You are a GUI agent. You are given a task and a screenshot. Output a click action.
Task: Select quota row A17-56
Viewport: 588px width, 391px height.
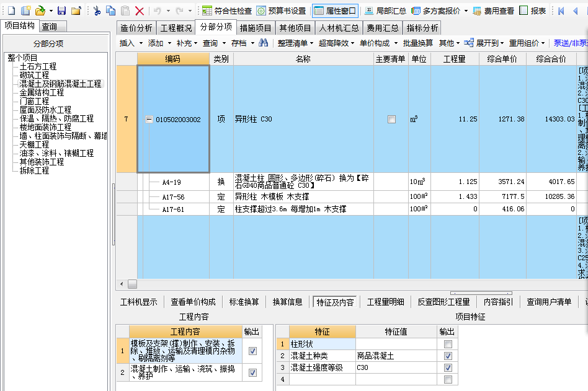point(173,197)
